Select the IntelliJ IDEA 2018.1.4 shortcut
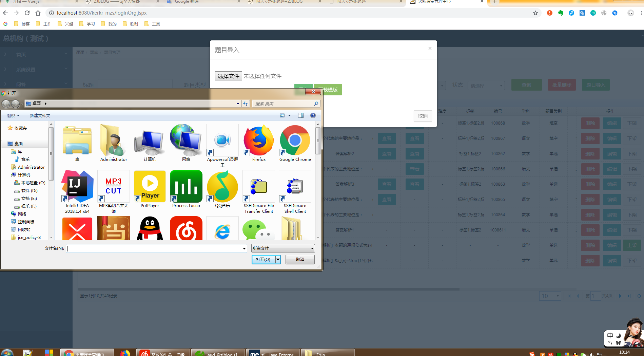 [77, 186]
